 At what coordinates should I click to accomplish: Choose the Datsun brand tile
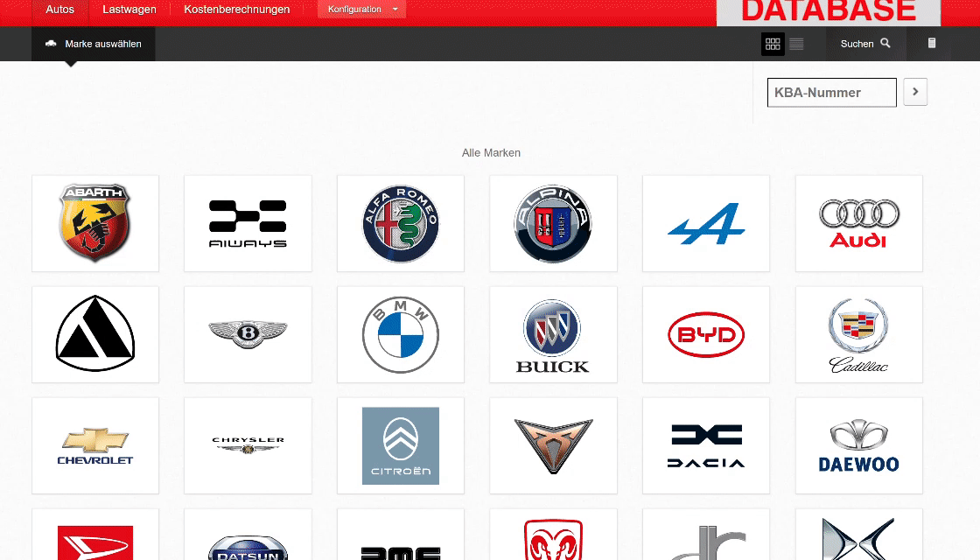click(248, 535)
